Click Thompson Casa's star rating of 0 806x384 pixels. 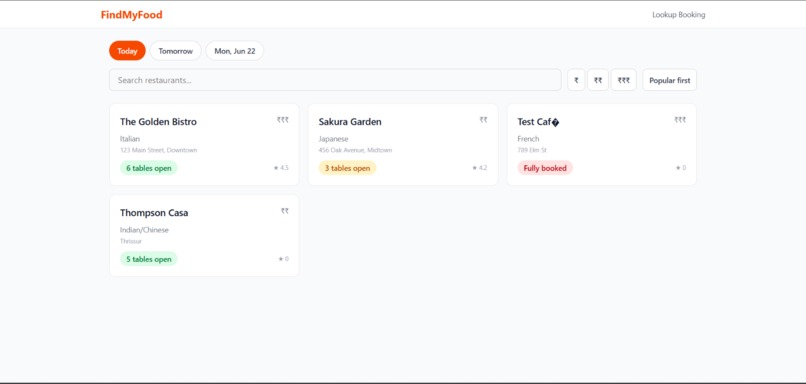pos(283,259)
